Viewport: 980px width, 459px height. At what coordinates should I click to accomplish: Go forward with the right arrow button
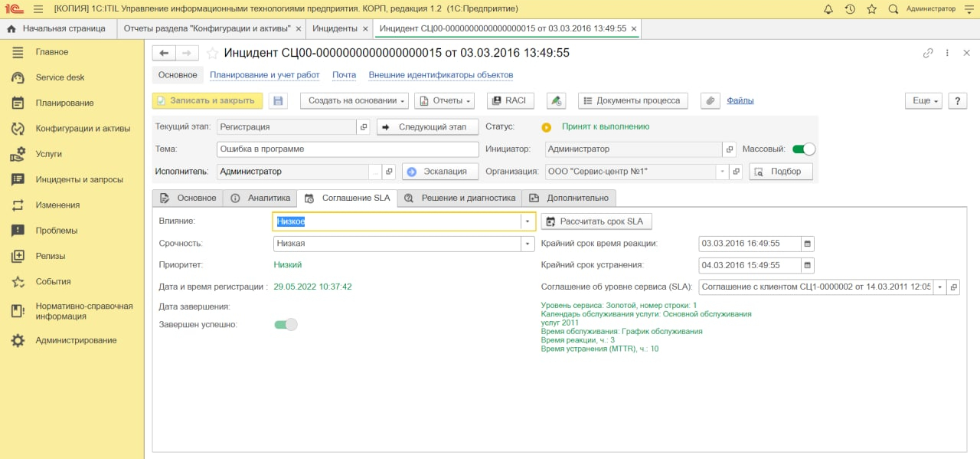187,53
